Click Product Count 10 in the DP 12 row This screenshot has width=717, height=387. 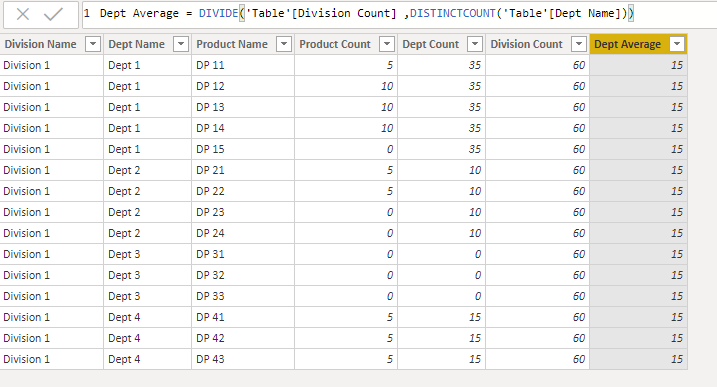pyautogui.click(x=346, y=86)
